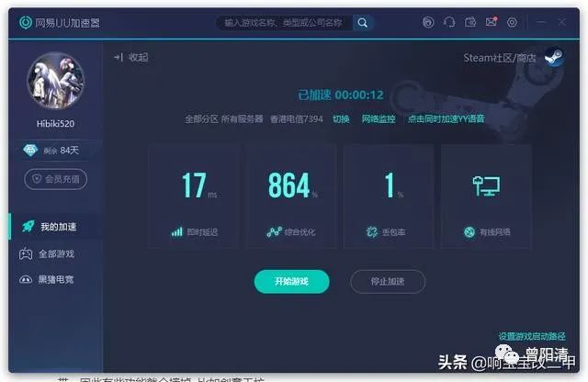
Task: Click the 点击同时加速YY语音 link
Action: click(x=447, y=119)
